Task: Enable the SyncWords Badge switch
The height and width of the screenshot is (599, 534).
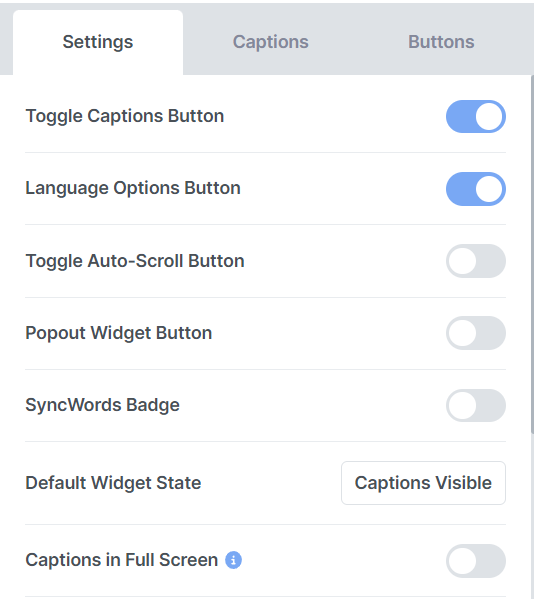Action: coord(476,405)
